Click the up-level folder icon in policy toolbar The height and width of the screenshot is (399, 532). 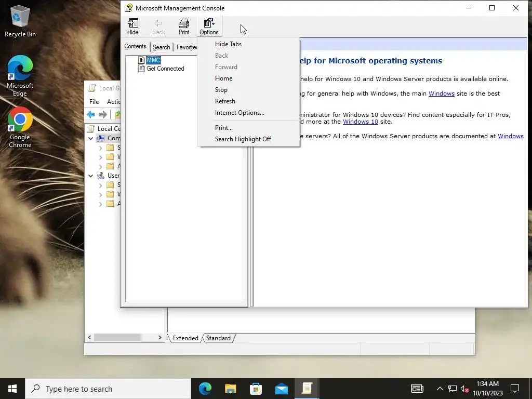[118, 114]
